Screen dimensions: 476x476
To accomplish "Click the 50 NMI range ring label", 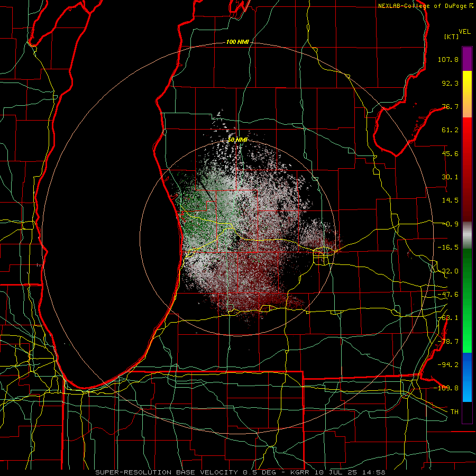I will click(x=237, y=140).
